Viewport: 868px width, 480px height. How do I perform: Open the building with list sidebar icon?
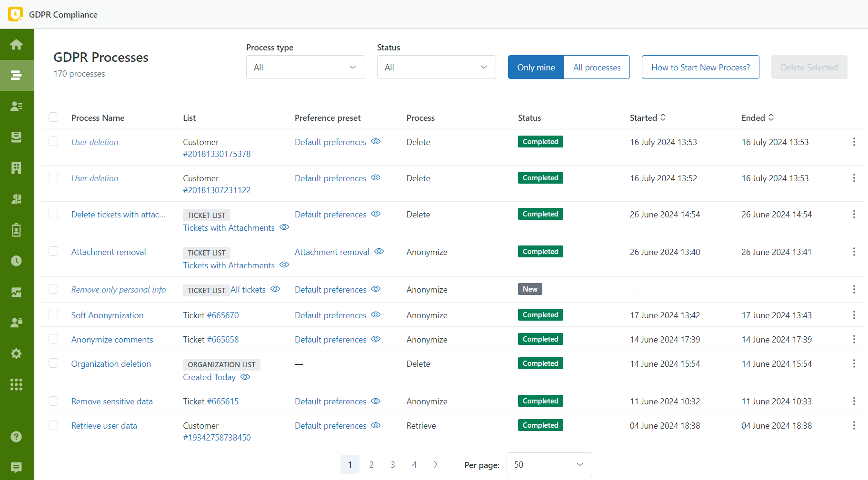(x=17, y=199)
